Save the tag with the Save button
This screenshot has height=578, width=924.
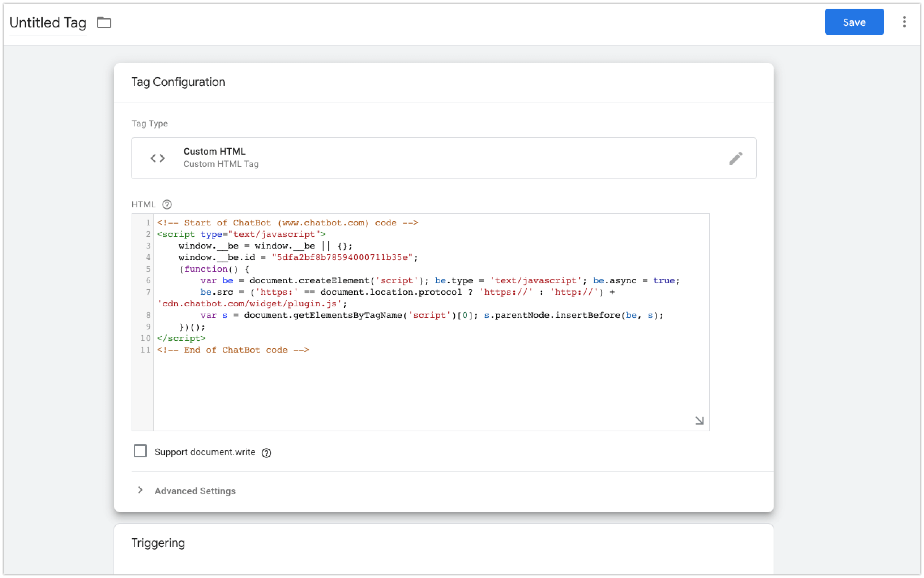tap(854, 22)
